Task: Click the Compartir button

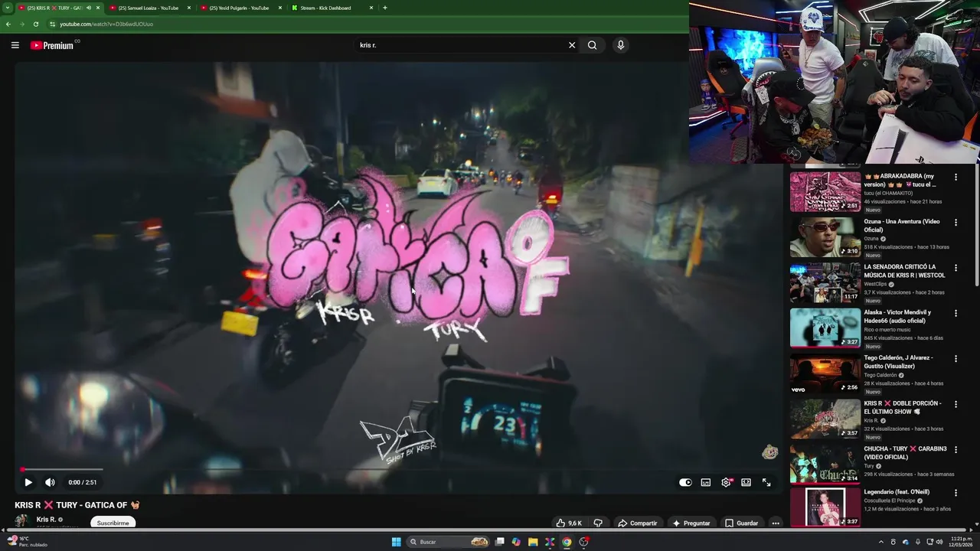Action: pos(637,523)
